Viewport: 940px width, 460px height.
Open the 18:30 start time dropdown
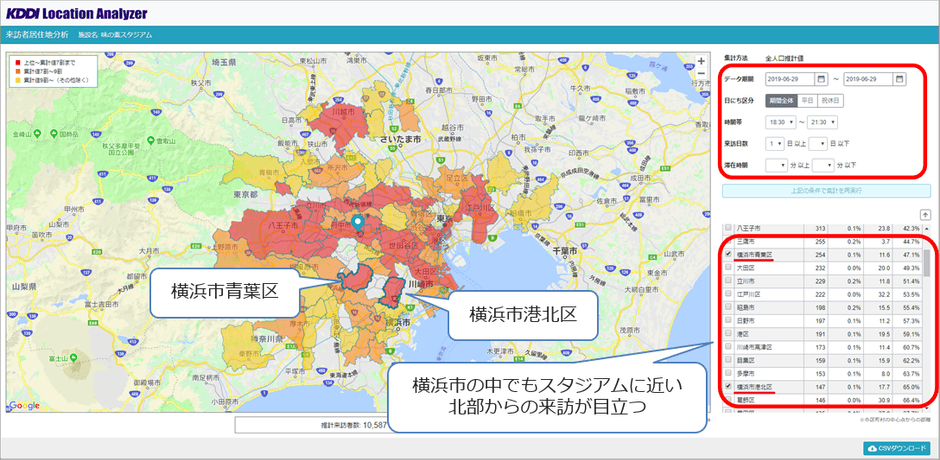click(x=783, y=122)
